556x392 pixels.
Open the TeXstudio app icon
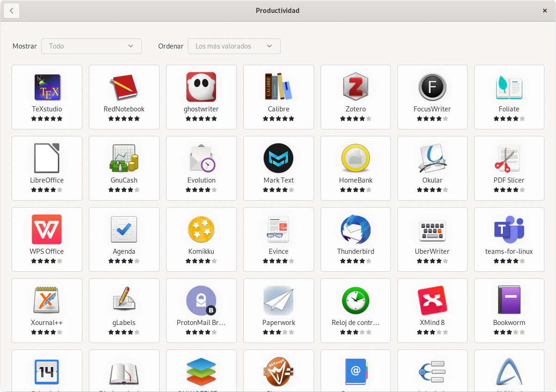point(47,87)
